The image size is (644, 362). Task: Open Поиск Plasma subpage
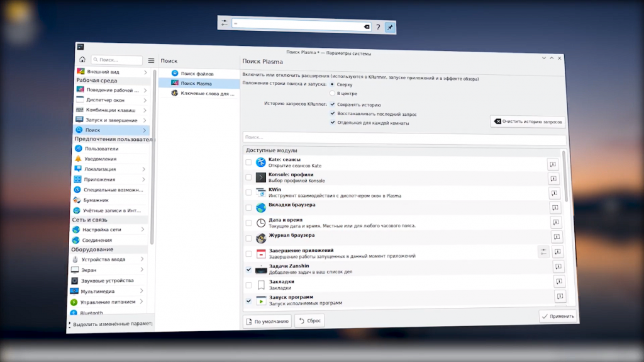point(199,84)
